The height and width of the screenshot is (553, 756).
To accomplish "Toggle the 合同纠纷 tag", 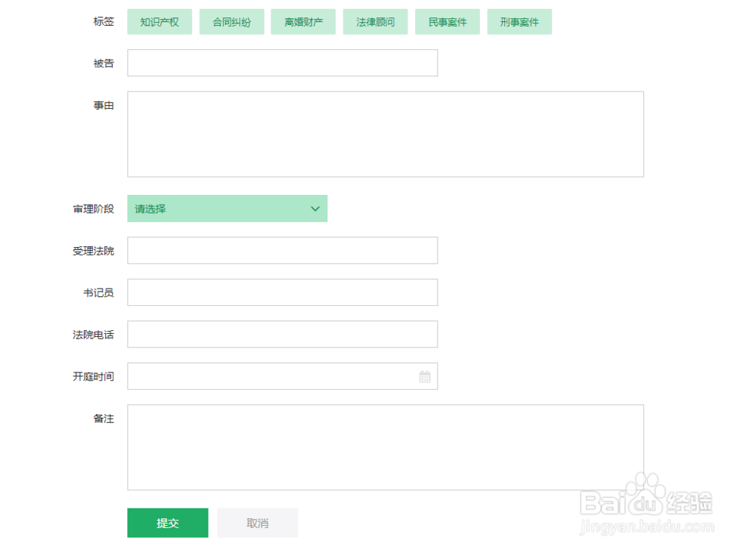I will tap(231, 22).
